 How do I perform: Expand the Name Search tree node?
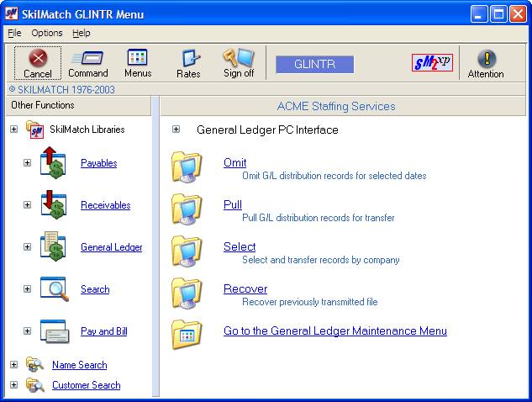13,365
